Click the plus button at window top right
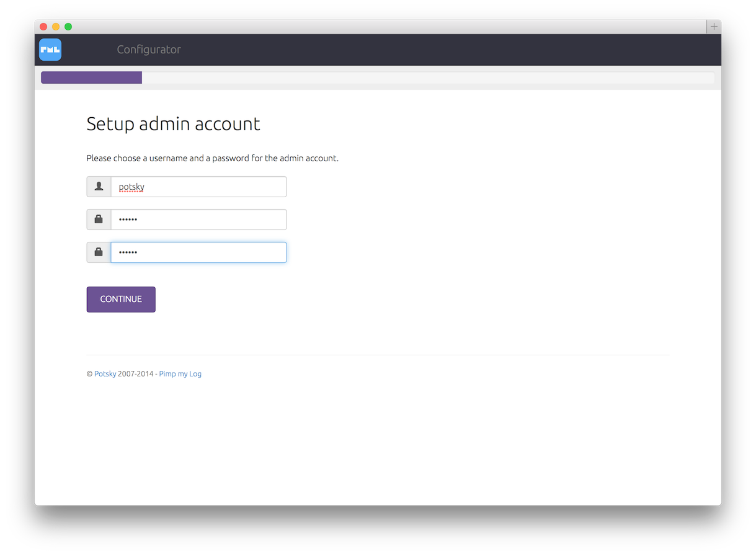 pos(714,27)
